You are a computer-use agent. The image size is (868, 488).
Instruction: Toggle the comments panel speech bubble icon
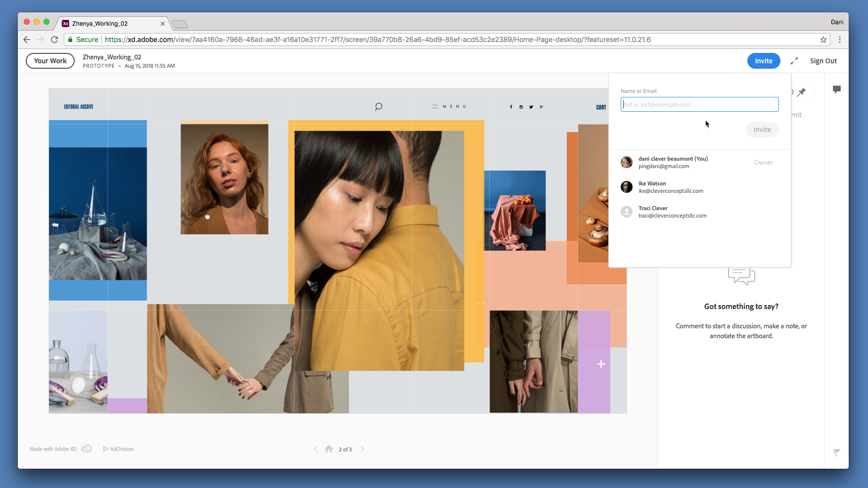pyautogui.click(x=836, y=89)
